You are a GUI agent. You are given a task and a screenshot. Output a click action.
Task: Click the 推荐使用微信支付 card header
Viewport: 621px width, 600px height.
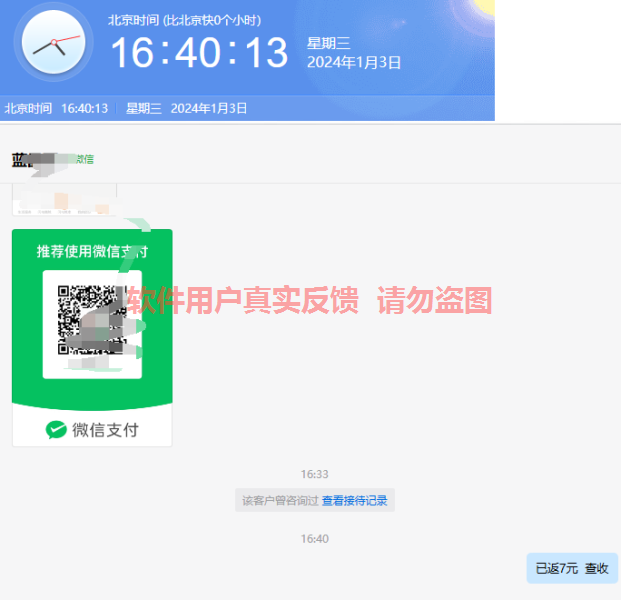(92, 250)
